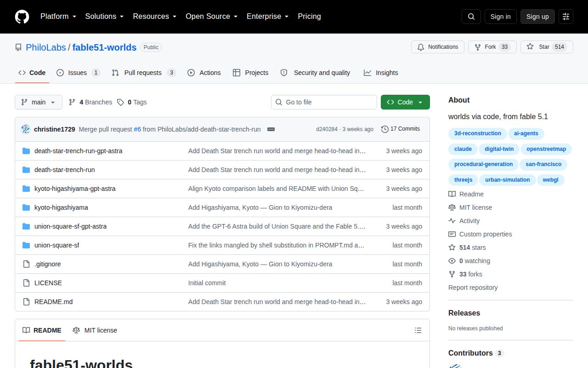588x368 pixels.
Task: Open the death-star-trench-run folder
Action: [x=64, y=170]
